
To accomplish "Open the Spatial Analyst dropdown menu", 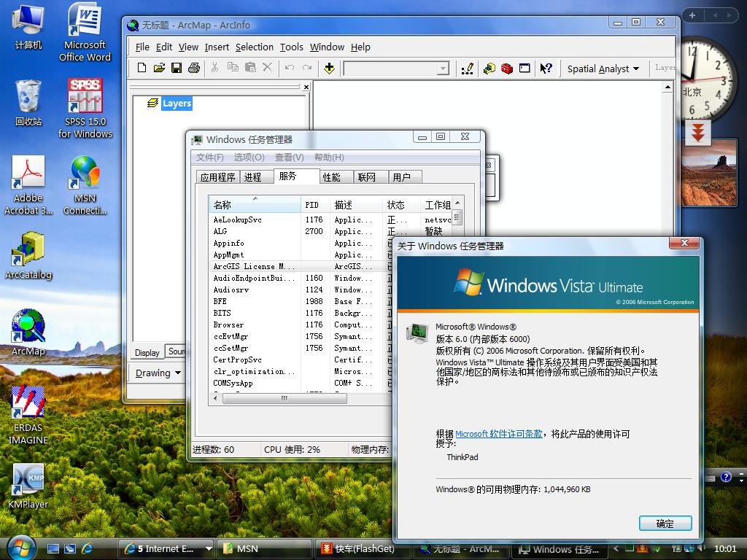I will tap(603, 69).
